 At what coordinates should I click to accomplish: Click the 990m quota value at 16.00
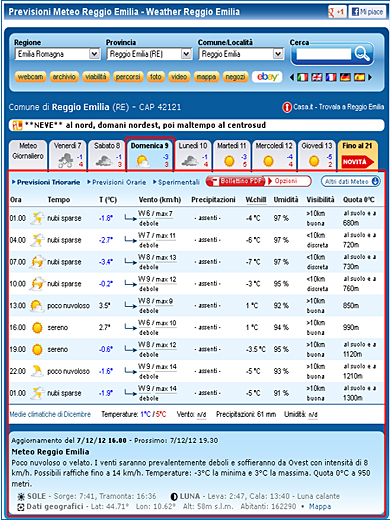click(351, 328)
